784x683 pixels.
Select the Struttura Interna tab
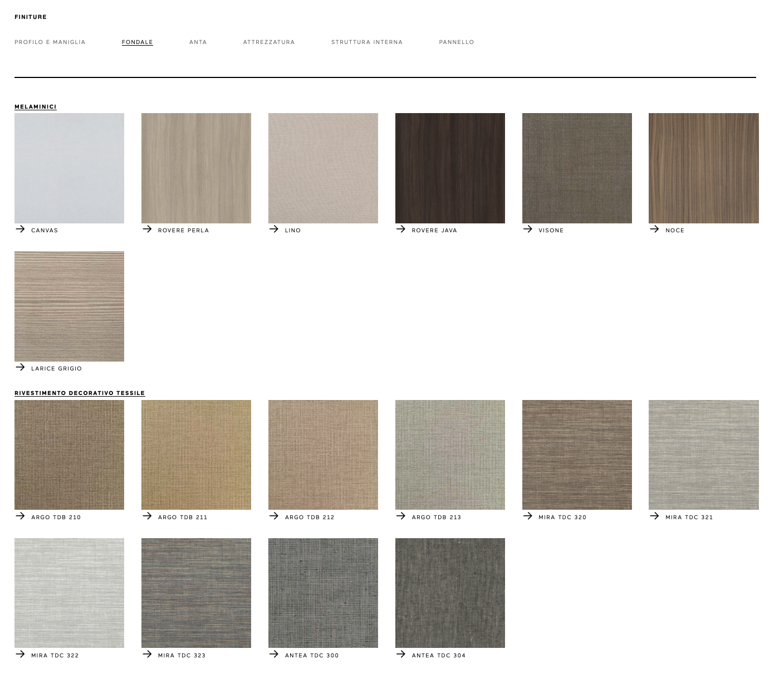[x=366, y=42]
